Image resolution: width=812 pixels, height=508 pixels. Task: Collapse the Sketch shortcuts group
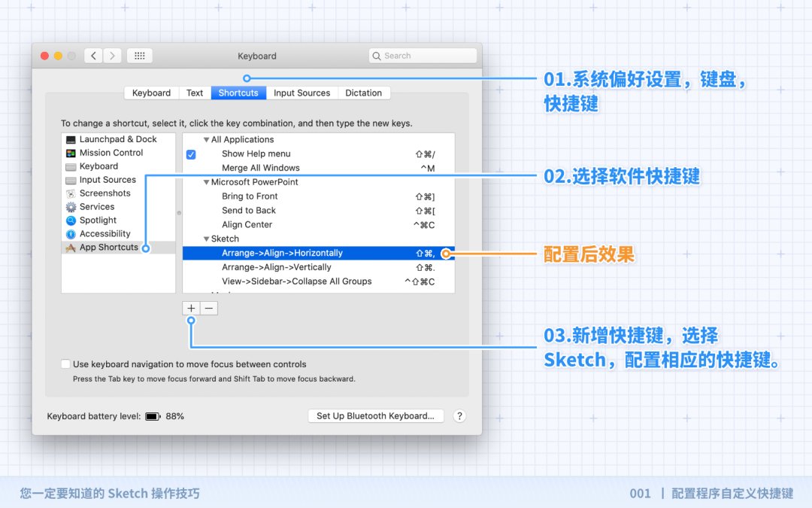coord(206,239)
